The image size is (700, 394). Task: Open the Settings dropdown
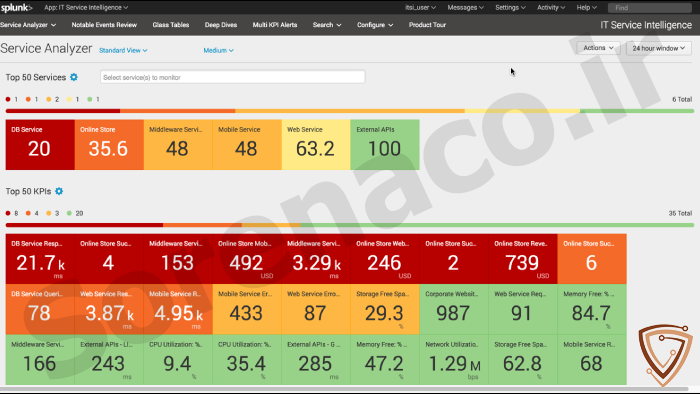tap(510, 8)
